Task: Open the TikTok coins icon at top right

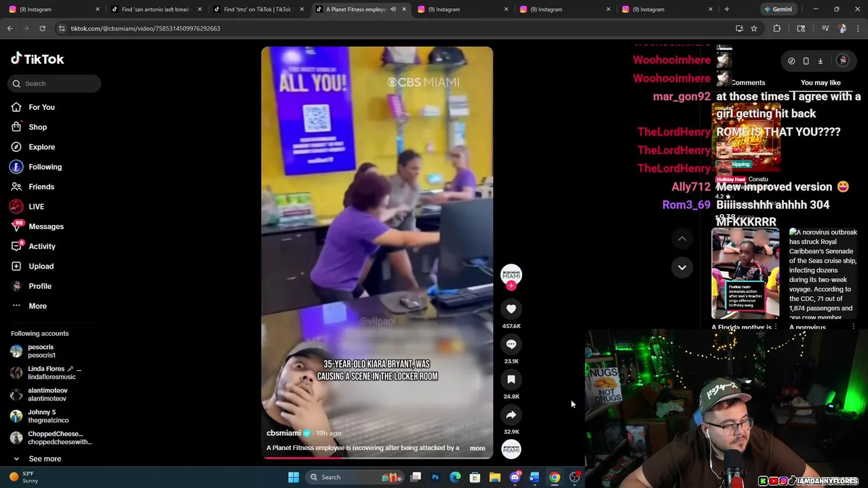Action: [791, 61]
